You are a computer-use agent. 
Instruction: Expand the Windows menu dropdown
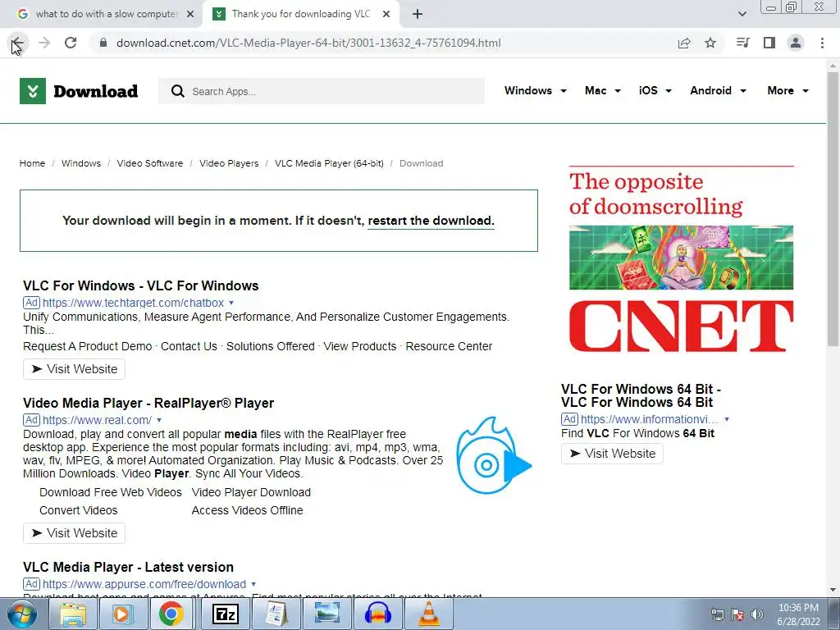[x=535, y=90]
